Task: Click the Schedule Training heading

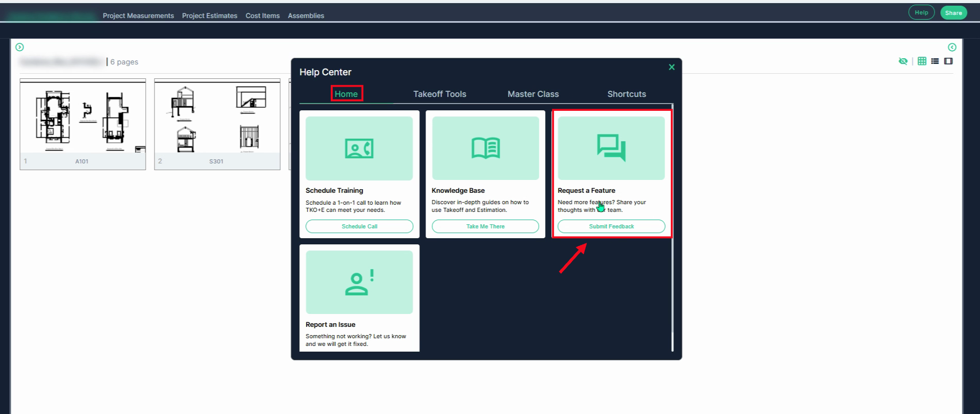Action: tap(334, 190)
